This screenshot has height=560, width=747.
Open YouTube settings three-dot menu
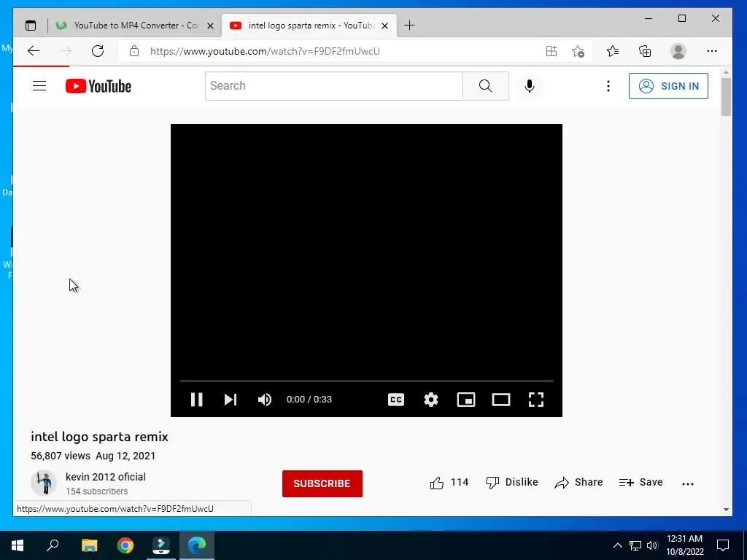(608, 86)
